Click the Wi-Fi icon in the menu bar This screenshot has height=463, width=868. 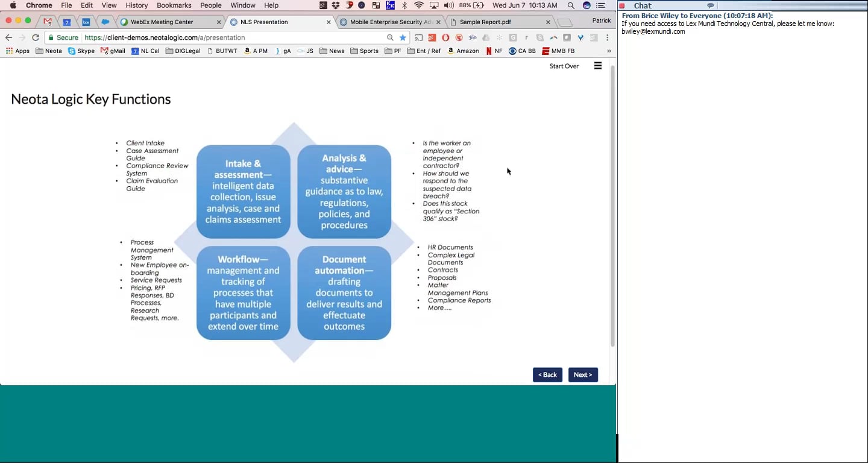(x=419, y=5)
